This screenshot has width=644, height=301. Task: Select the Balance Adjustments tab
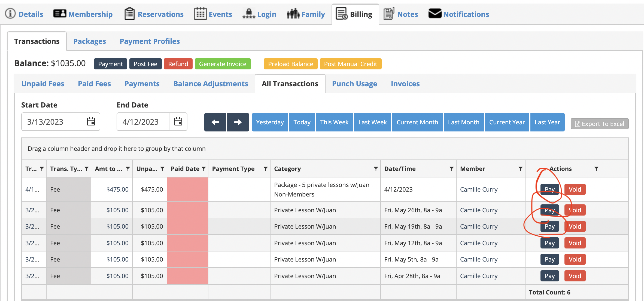(211, 84)
